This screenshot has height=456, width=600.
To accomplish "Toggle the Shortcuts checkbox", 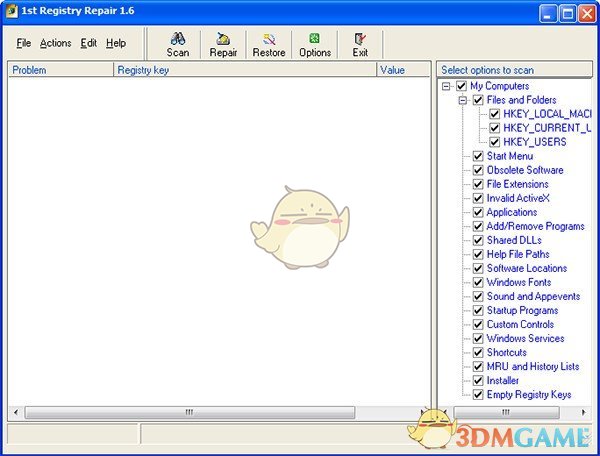I will click(478, 353).
